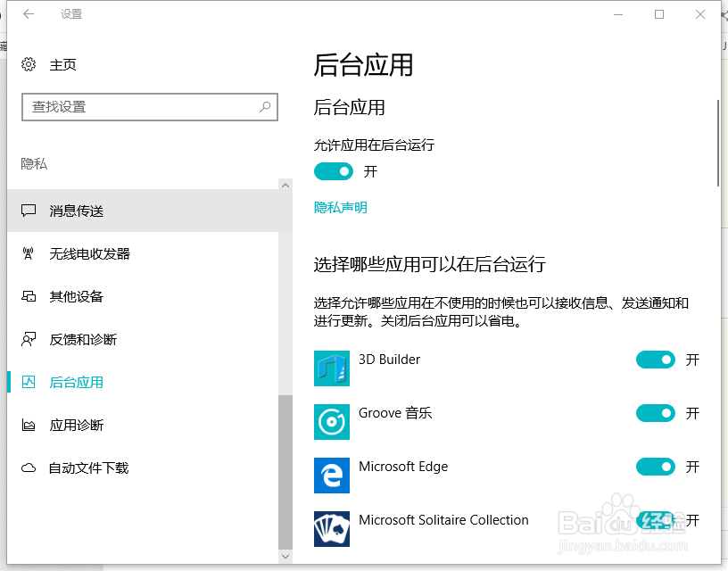Select 应用诊断 in the sidebar
This screenshot has width=728, height=571.
[x=143, y=426]
